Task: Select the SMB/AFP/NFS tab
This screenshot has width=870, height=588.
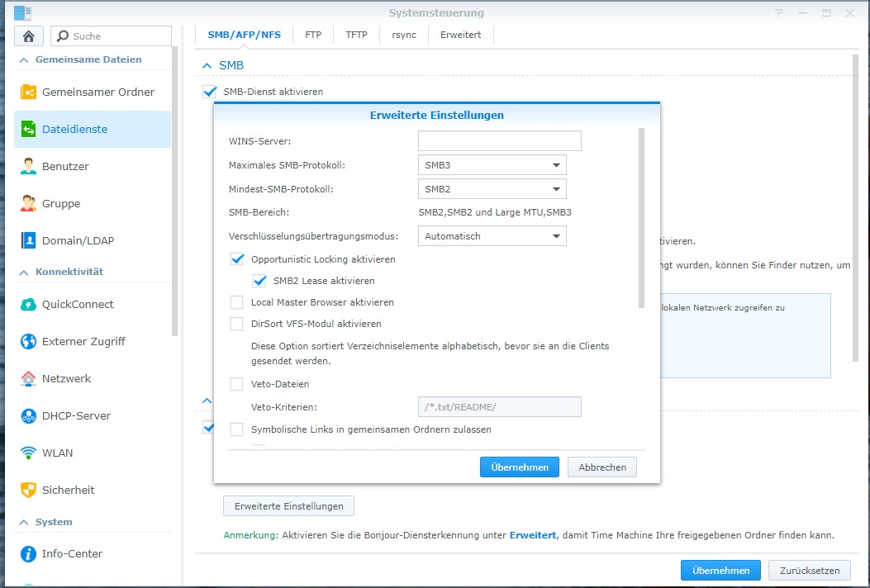Action: [x=244, y=35]
